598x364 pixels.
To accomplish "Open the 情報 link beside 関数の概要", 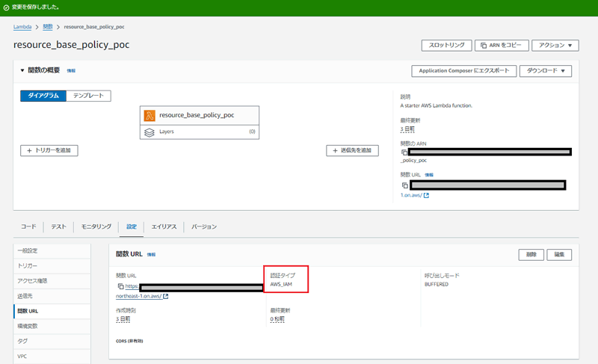I will point(71,71).
